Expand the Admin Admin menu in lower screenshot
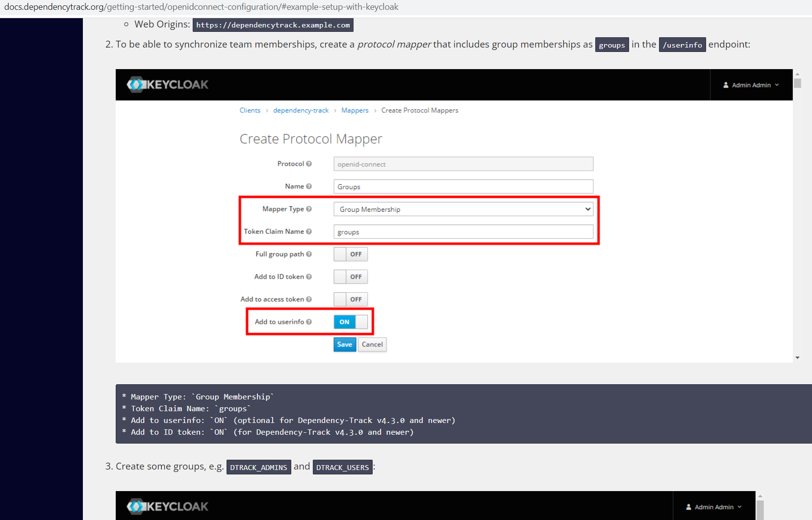The image size is (812, 520). click(x=714, y=507)
